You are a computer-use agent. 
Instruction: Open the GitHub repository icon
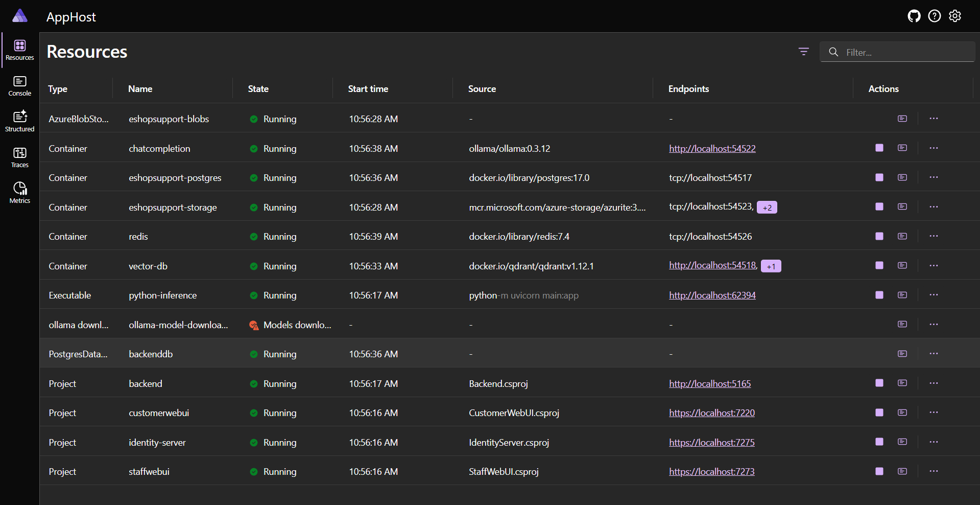point(914,16)
